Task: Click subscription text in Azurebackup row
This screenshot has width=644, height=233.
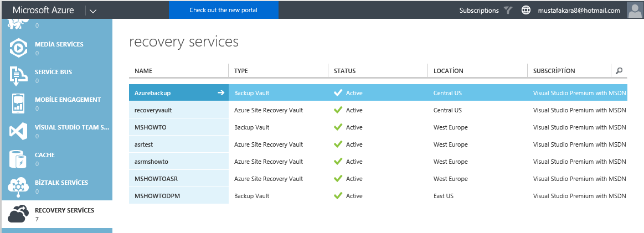Action: click(x=580, y=93)
